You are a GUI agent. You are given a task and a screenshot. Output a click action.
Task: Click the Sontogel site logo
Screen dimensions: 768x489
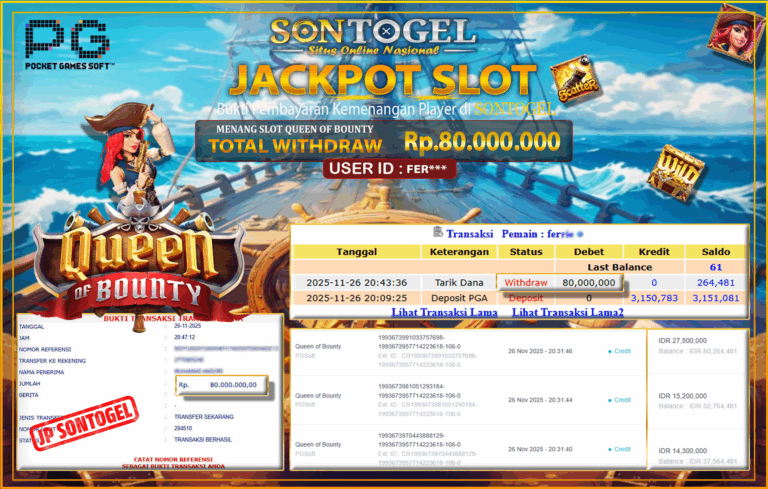click(x=373, y=37)
